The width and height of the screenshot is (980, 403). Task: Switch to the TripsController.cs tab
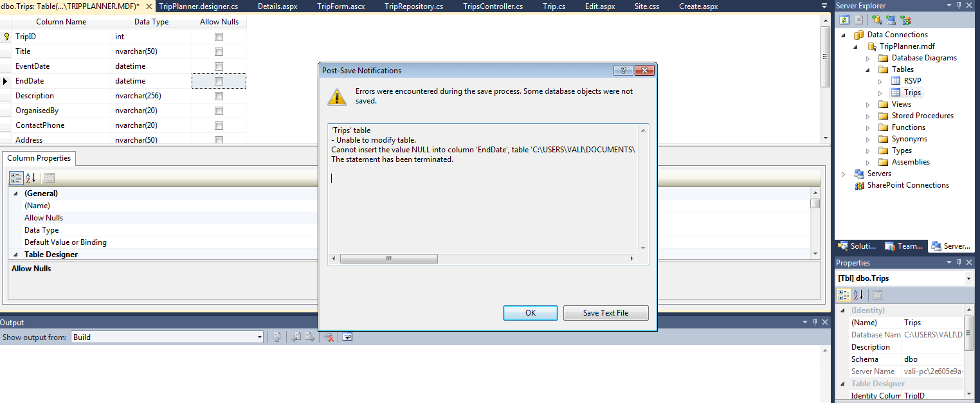[493, 6]
